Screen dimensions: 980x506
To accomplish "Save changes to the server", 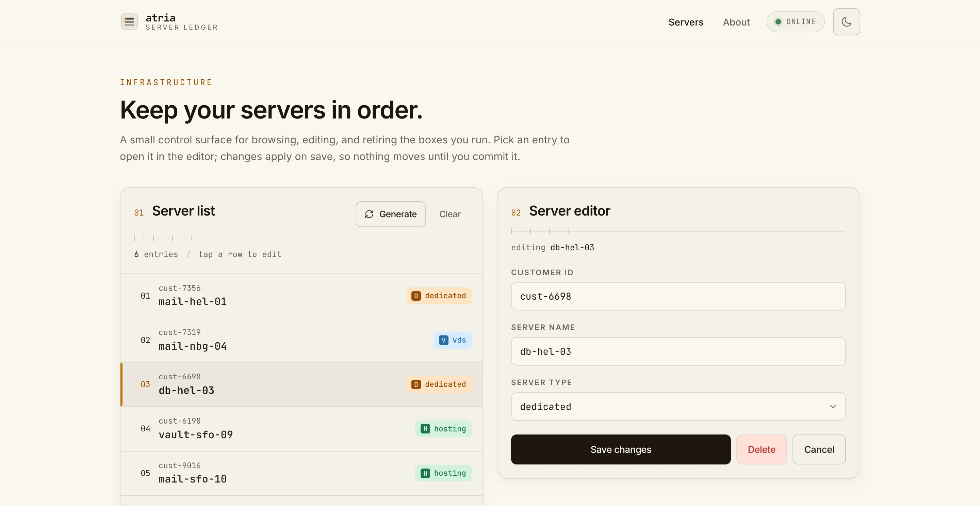I will tap(620, 449).
